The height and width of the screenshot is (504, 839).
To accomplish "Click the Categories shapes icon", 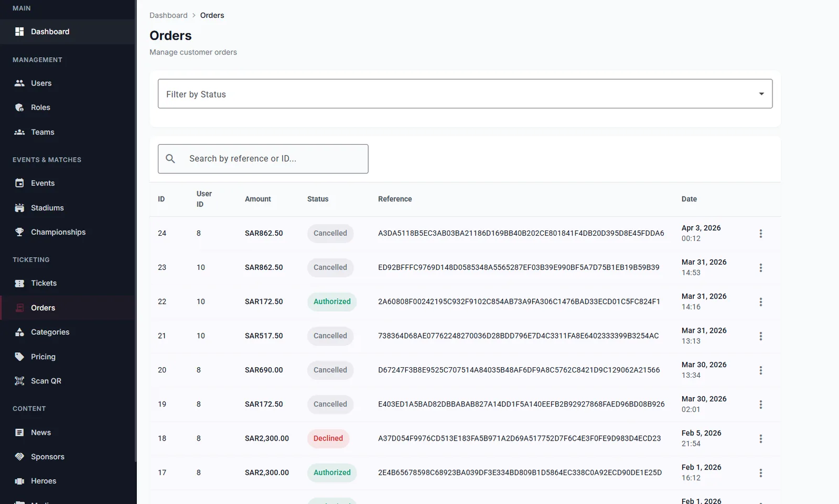I will [19, 332].
